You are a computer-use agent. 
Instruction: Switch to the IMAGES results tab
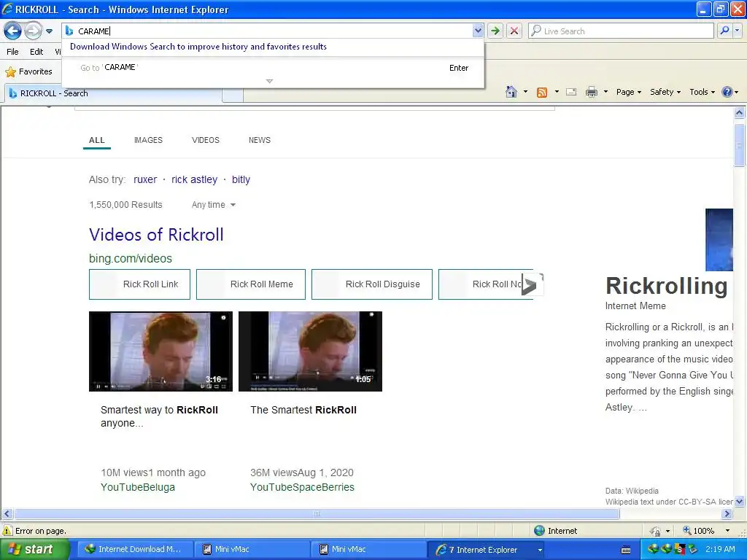coord(148,140)
